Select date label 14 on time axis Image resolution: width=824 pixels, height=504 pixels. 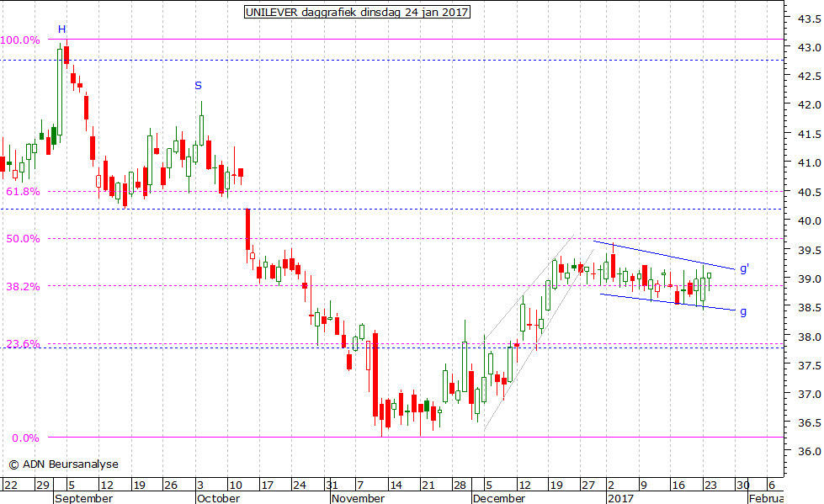(396, 485)
